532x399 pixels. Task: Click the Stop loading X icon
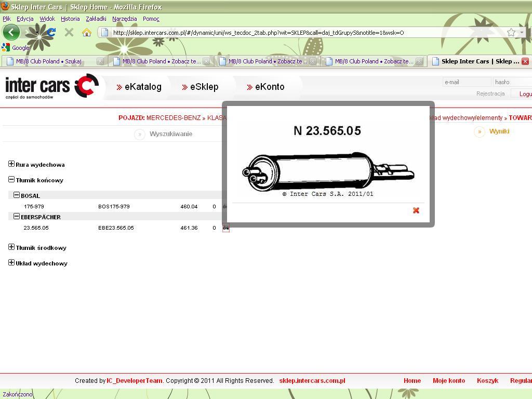[69, 32]
